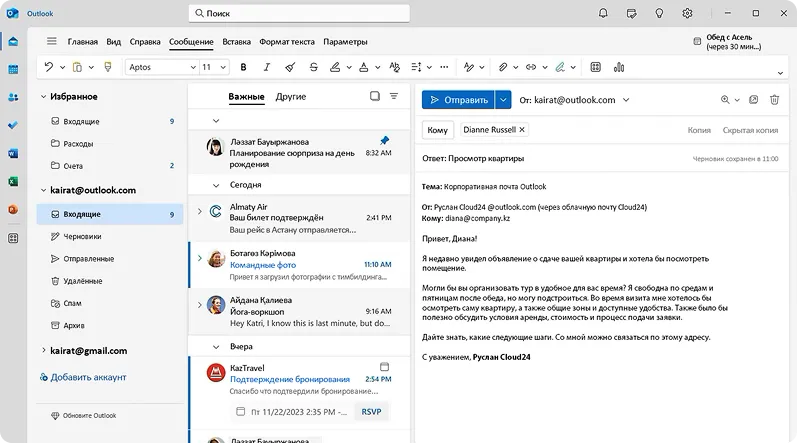This screenshot has width=797, height=443.
Task: Open the Формат текста ribbon tab
Action: [287, 42]
